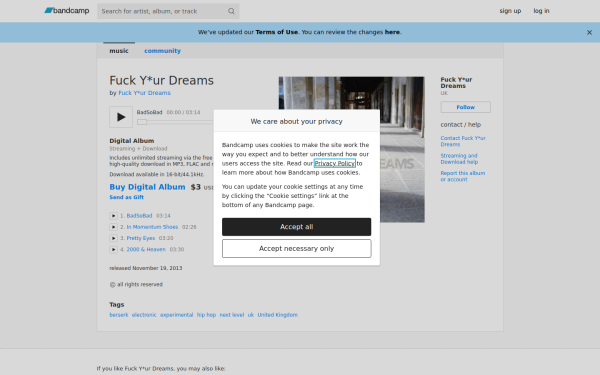Open the 2000 & Heaven track link

click(x=146, y=249)
